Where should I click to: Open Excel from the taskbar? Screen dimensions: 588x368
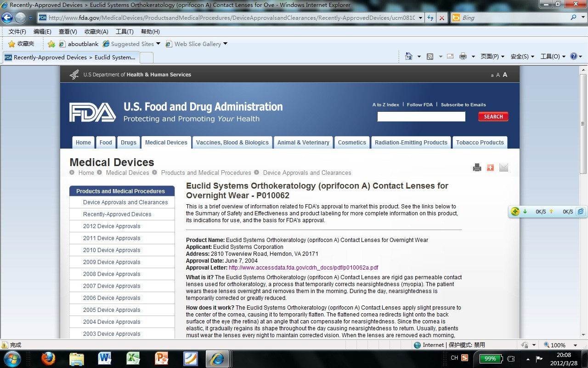(133, 358)
